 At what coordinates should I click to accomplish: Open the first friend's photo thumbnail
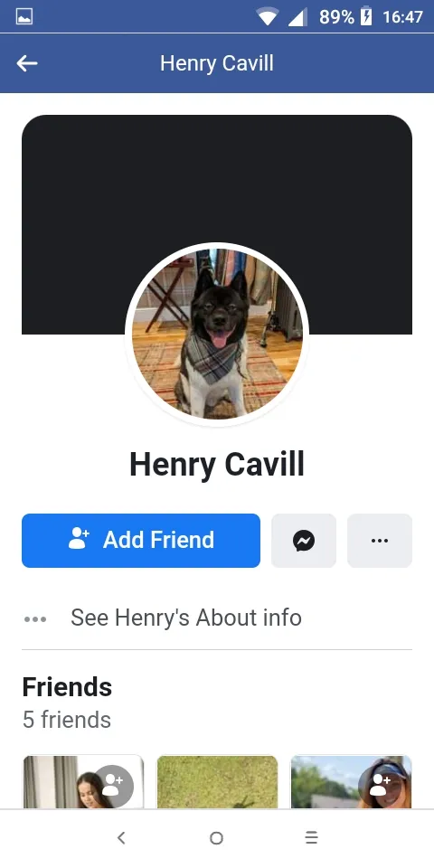[83, 782]
